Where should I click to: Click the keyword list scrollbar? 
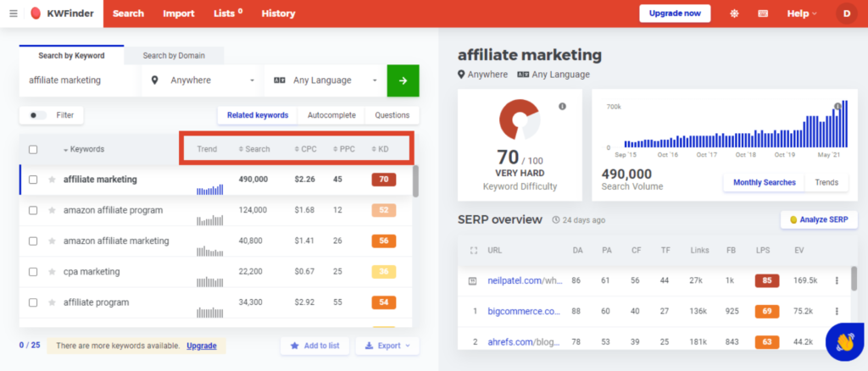tap(415, 180)
